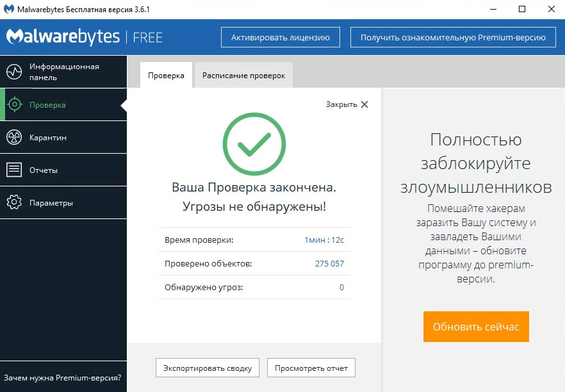Go to Отчеты section

click(x=63, y=170)
